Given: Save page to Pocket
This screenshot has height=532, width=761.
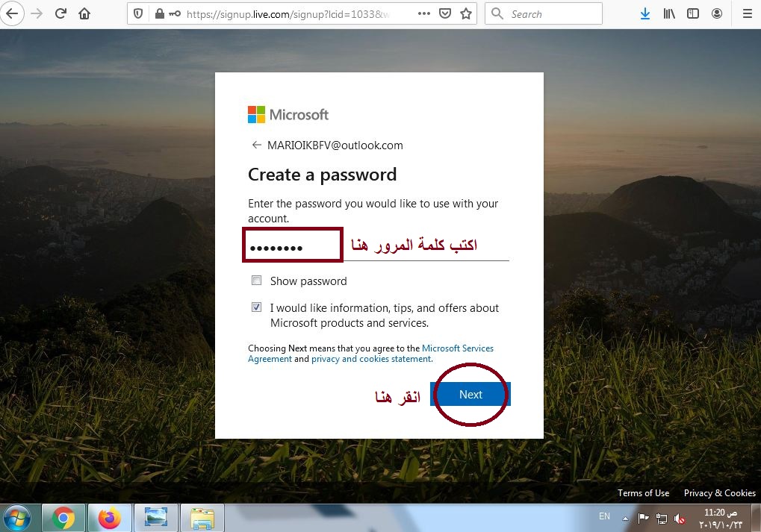Looking at the screenshot, I should 444,13.
